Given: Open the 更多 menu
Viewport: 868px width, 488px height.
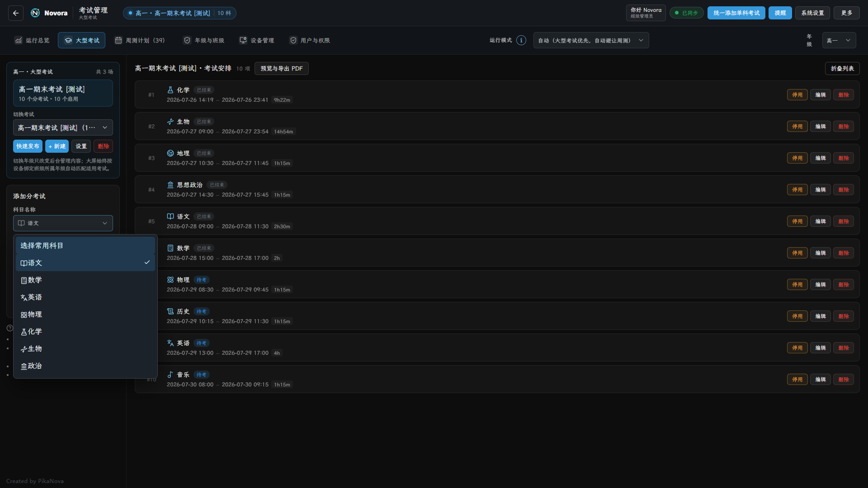Looking at the screenshot, I should (x=847, y=13).
